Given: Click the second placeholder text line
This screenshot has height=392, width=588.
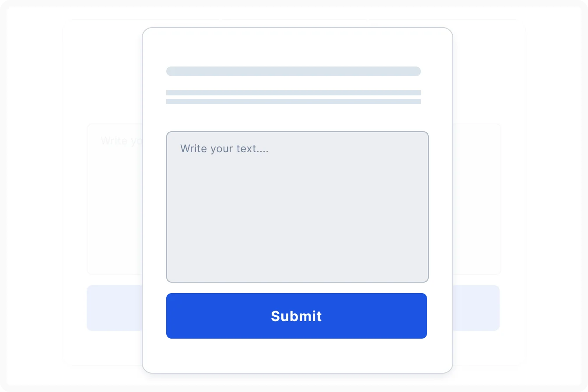Looking at the screenshot, I should click(x=293, y=100).
